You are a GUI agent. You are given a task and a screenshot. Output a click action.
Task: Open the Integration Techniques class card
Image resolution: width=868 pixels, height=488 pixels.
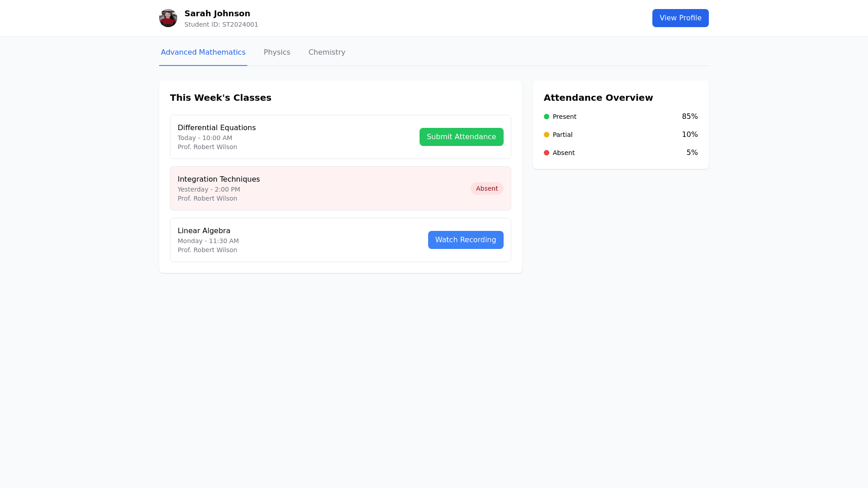pyautogui.click(x=316, y=188)
